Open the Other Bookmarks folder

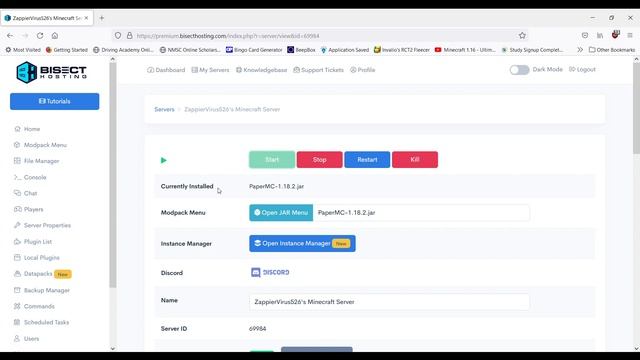point(612,50)
